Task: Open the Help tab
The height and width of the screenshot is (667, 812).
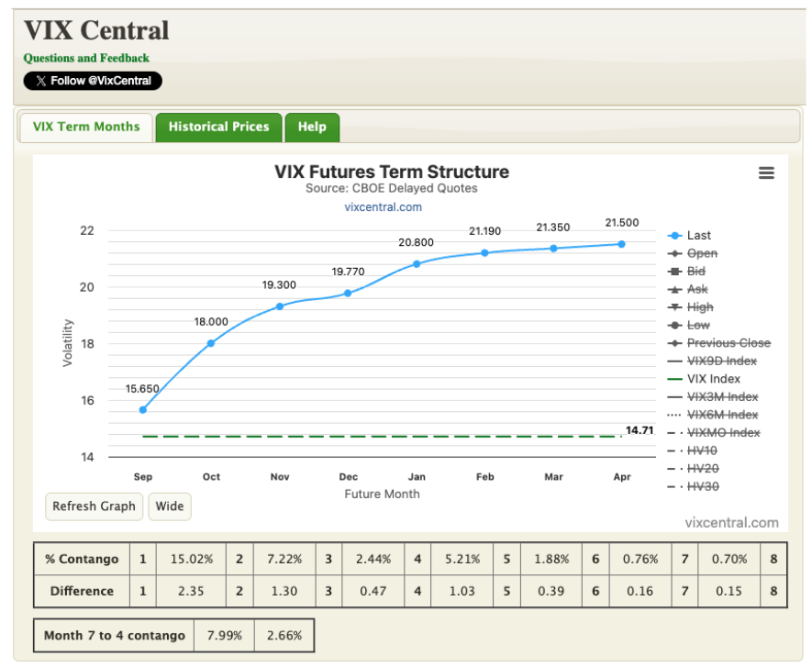Action: click(312, 127)
